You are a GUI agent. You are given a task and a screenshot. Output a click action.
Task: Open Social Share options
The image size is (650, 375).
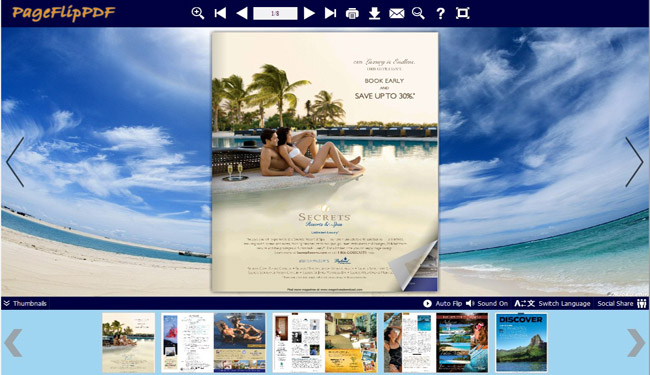coord(621,303)
